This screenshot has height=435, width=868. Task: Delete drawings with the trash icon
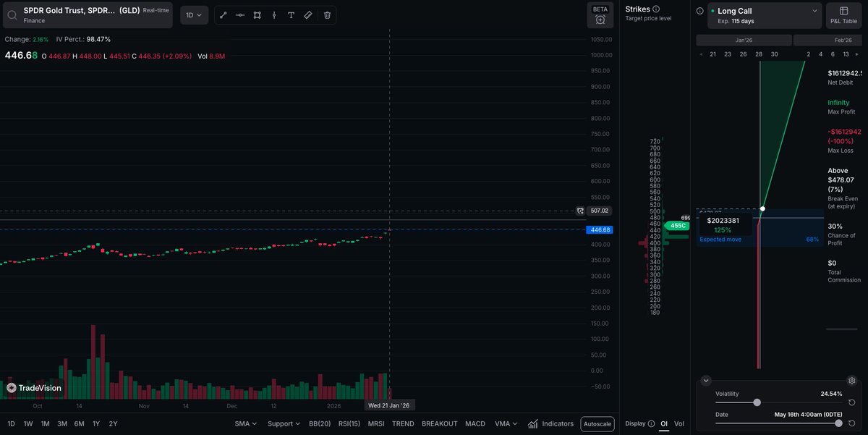click(x=327, y=14)
